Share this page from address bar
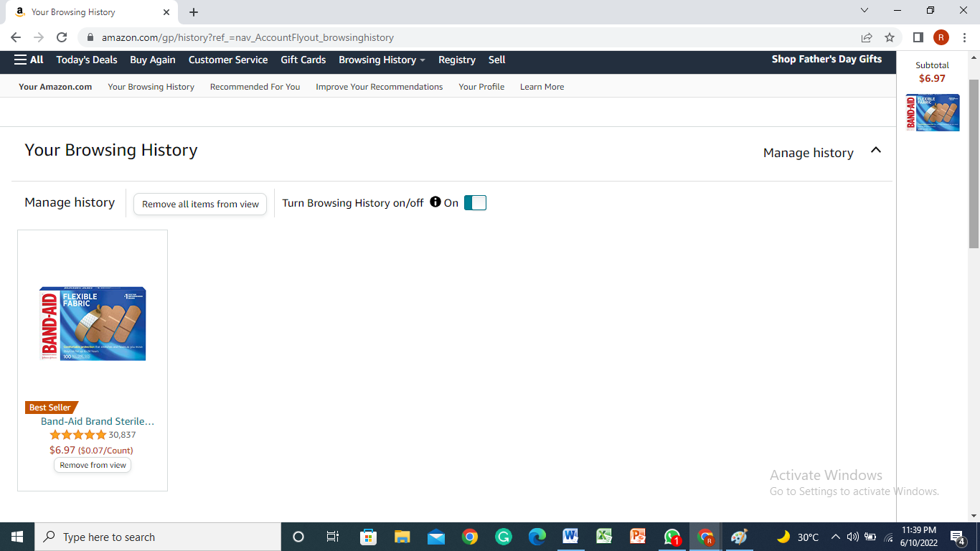 pyautogui.click(x=867, y=37)
